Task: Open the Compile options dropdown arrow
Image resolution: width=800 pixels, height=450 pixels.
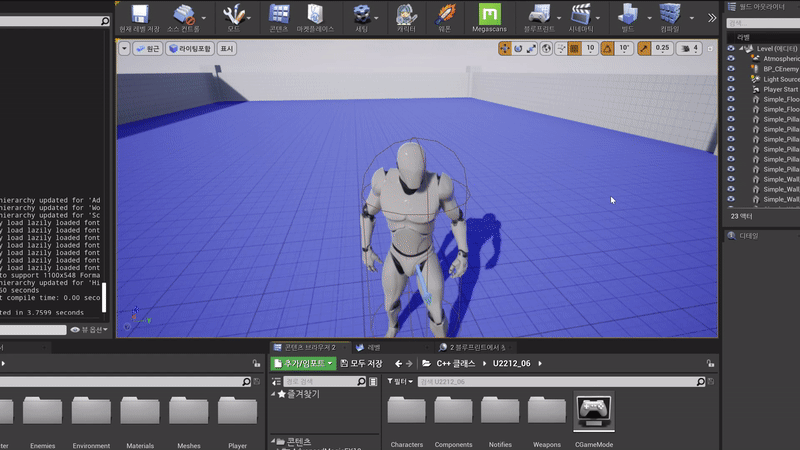Action: pyautogui.click(x=692, y=18)
